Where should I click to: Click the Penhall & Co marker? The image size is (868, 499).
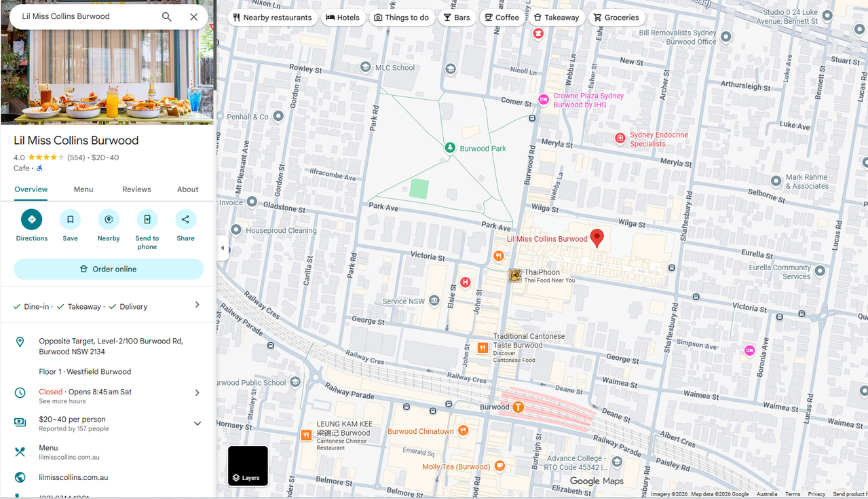pos(279,117)
